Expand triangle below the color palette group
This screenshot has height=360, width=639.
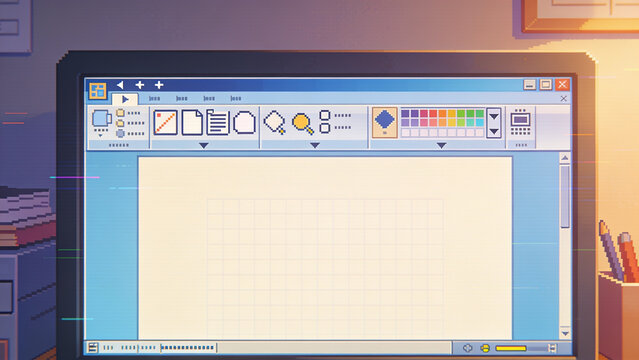pyautogui.click(x=441, y=145)
